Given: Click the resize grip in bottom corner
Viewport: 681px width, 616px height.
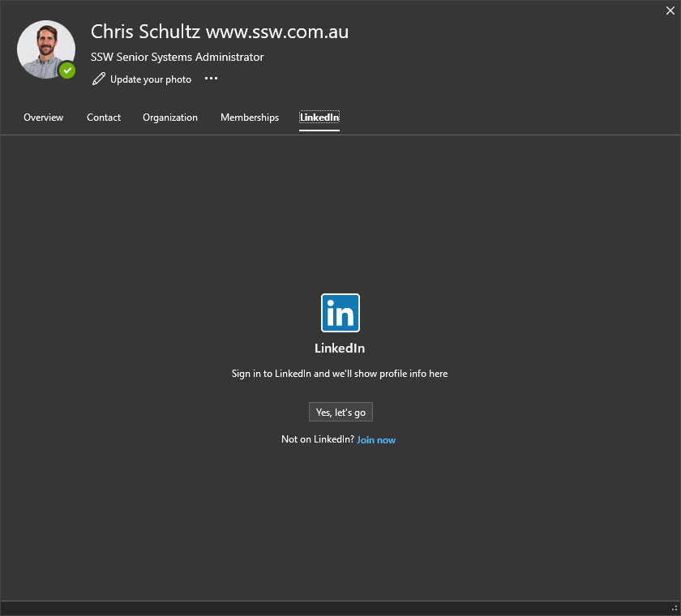Looking at the screenshot, I should pyautogui.click(x=674, y=609).
